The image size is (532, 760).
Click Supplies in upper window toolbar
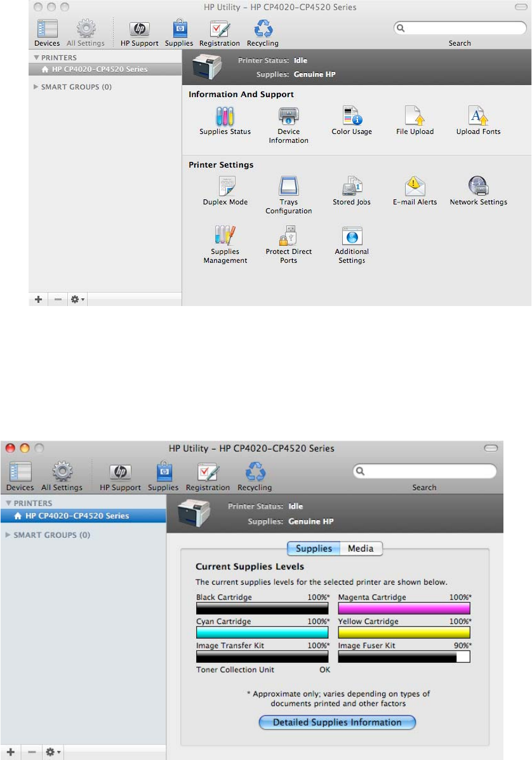click(x=179, y=33)
